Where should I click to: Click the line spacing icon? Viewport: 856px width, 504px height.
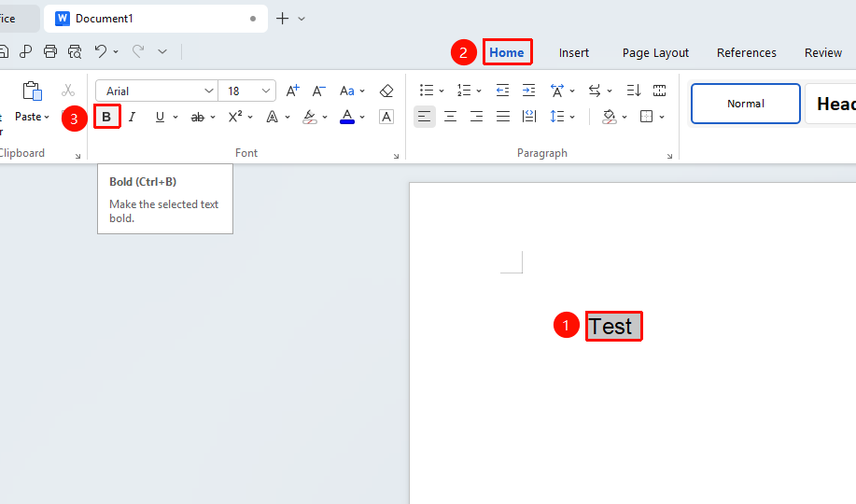click(x=557, y=117)
